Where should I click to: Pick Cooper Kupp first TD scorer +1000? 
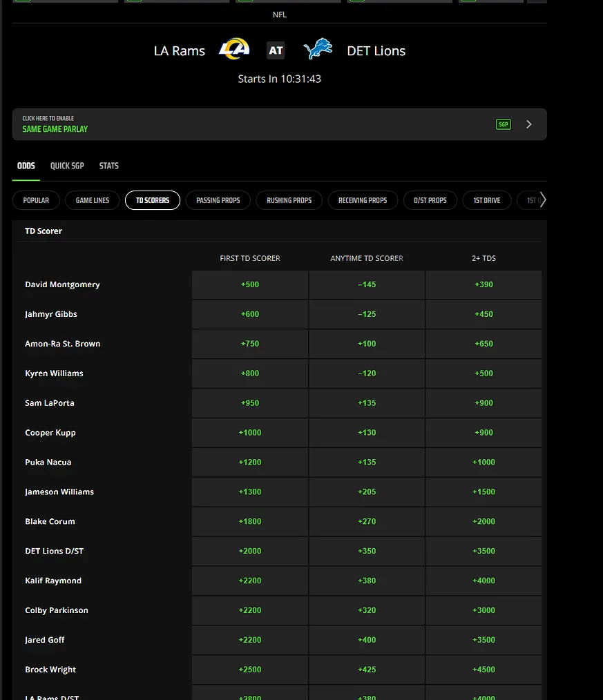pyautogui.click(x=250, y=433)
